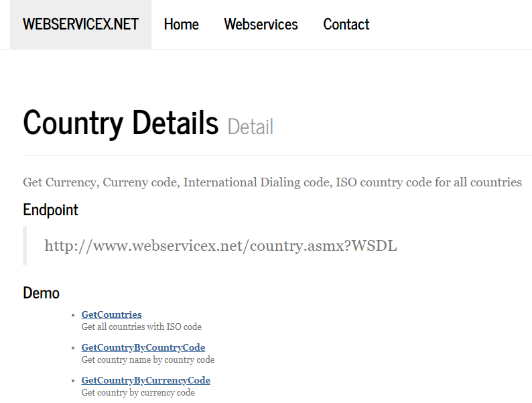Open the Webservices menu item
Screen dimensions: 532x403
261,24
